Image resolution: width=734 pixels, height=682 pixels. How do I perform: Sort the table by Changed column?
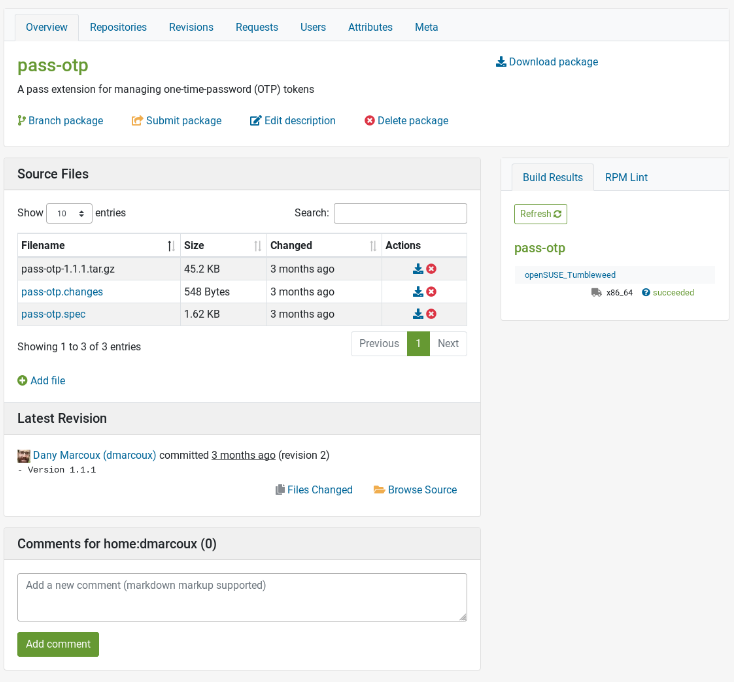(x=323, y=245)
